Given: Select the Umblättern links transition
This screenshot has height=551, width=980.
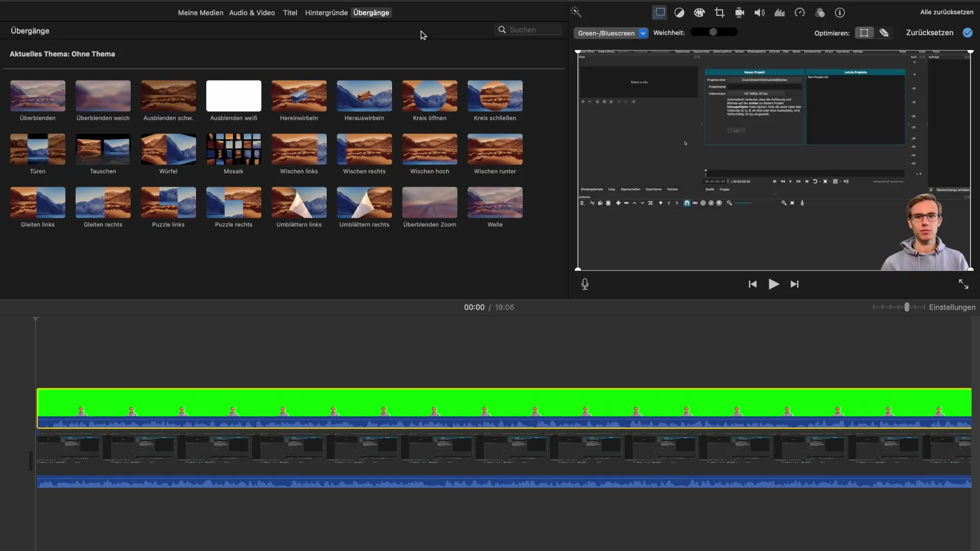Looking at the screenshot, I should tap(299, 203).
